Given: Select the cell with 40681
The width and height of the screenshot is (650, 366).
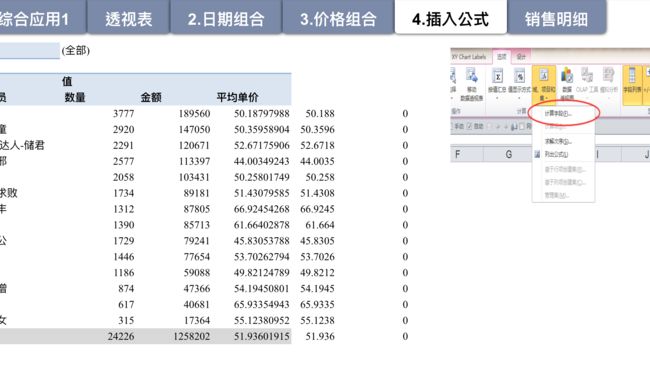Looking at the screenshot, I should click(197, 305).
